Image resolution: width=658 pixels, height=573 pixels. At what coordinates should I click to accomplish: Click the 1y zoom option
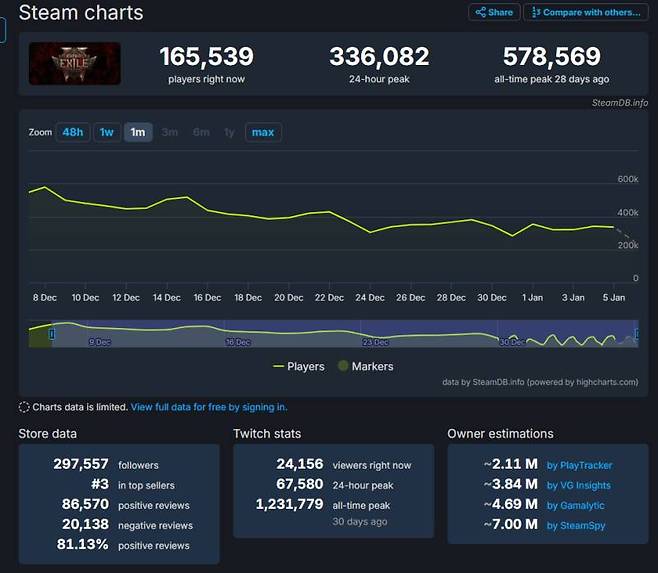229,132
